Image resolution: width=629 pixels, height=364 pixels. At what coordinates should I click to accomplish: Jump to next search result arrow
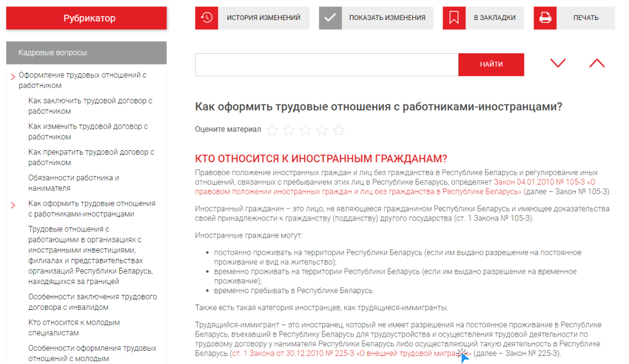click(x=558, y=63)
